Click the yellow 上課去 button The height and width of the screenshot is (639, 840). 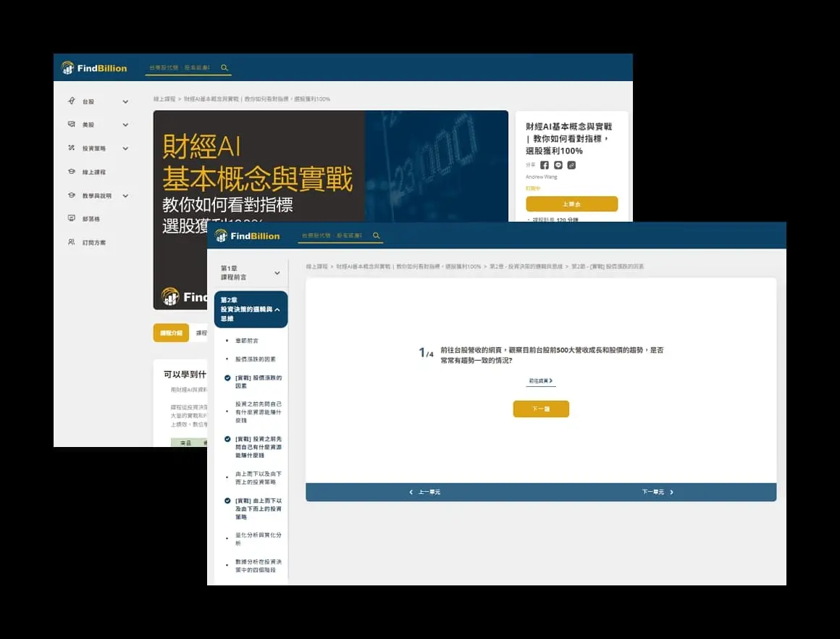571,204
